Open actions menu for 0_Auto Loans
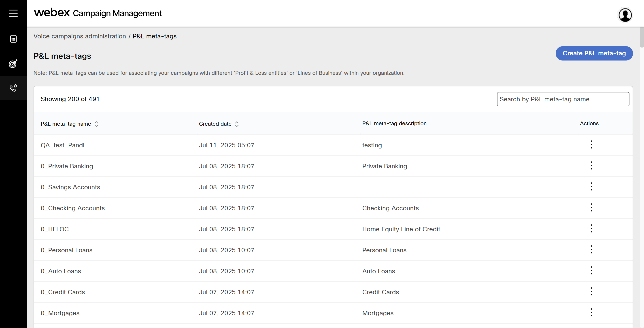The height and width of the screenshot is (328, 644). pos(591,270)
